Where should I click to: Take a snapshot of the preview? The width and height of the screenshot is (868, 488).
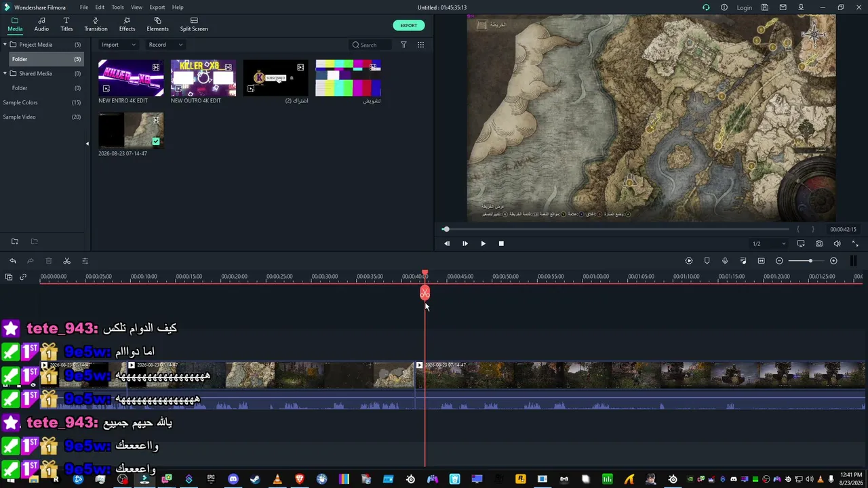tap(819, 243)
